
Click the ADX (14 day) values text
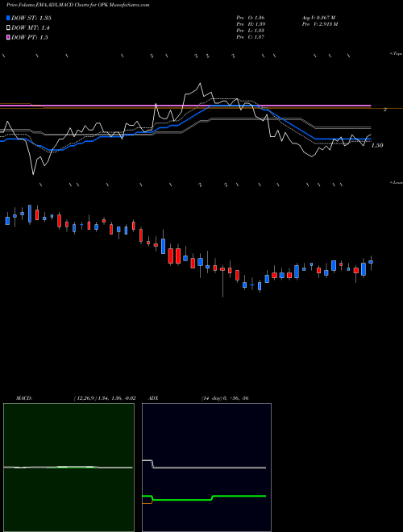(x=225, y=398)
